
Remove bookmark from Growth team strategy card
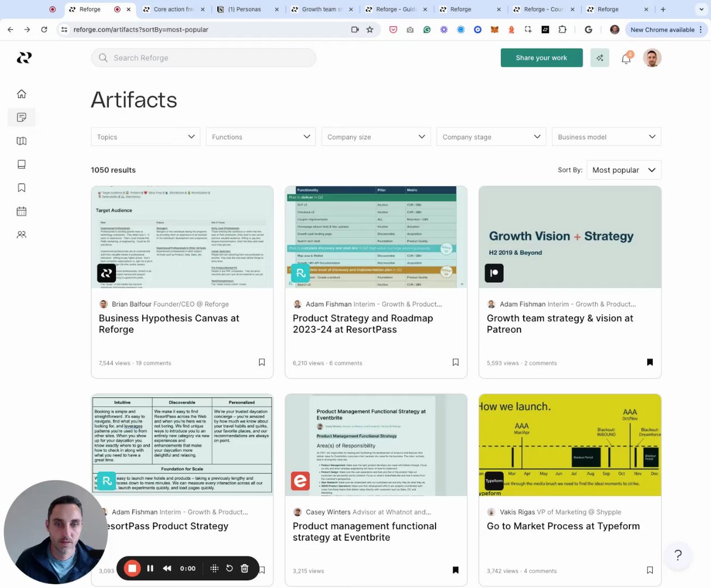(x=650, y=362)
